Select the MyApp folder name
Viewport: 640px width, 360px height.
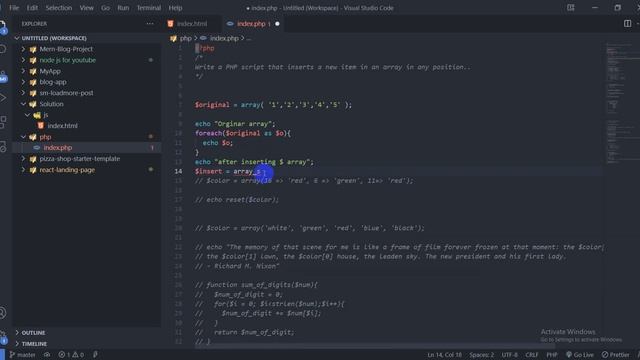pyautogui.click(x=50, y=71)
